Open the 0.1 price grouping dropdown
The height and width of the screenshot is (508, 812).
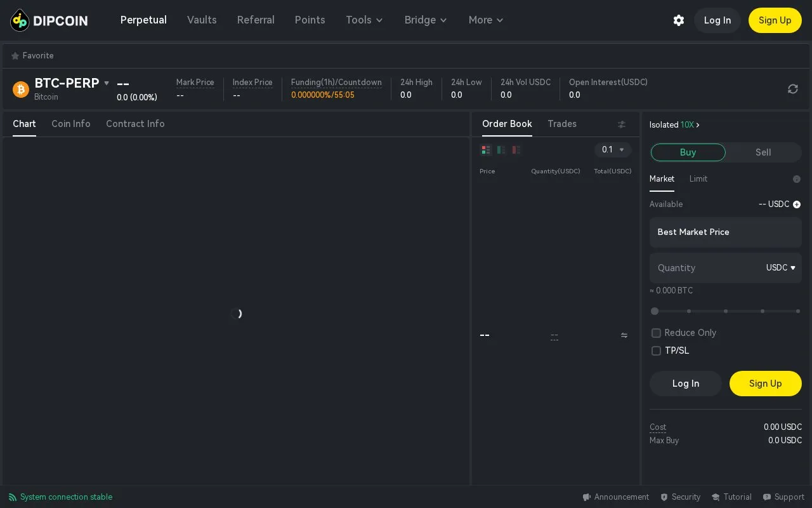coord(613,150)
